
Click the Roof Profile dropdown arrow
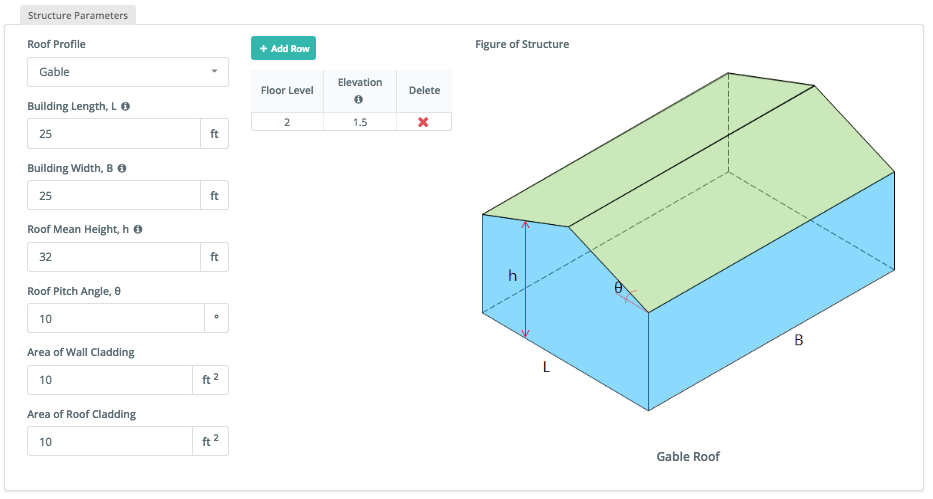[x=214, y=71]
